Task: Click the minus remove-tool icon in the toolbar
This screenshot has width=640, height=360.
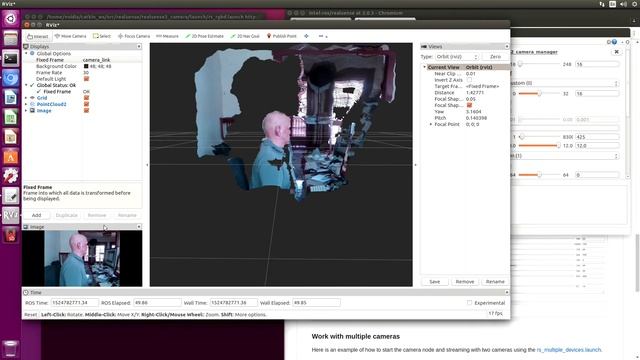Action: tap(321, 36)
